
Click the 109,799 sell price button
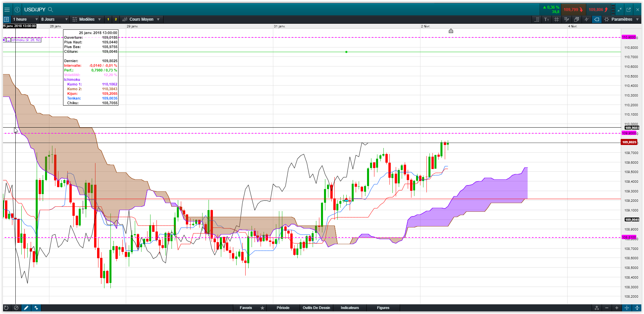click(x=573, y=10)
